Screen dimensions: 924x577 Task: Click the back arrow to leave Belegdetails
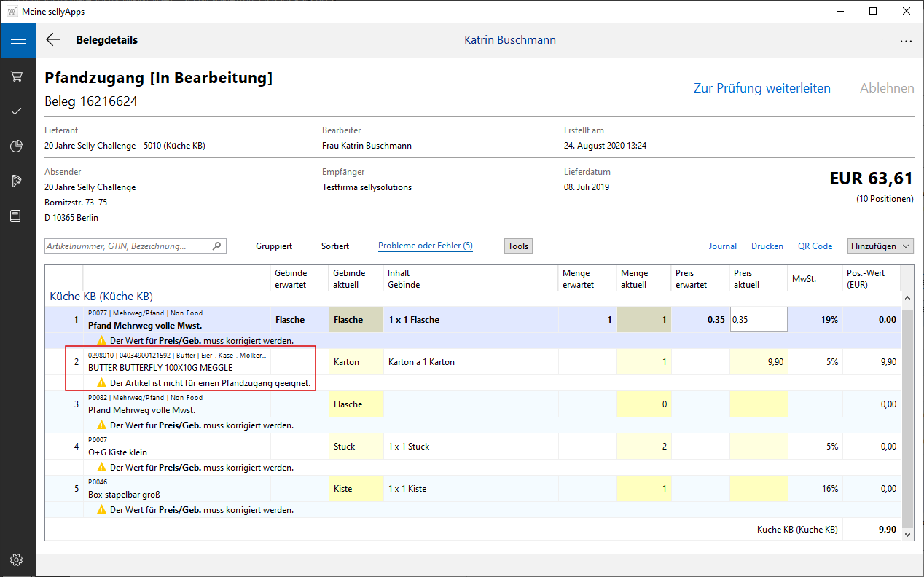pos(53,40)
